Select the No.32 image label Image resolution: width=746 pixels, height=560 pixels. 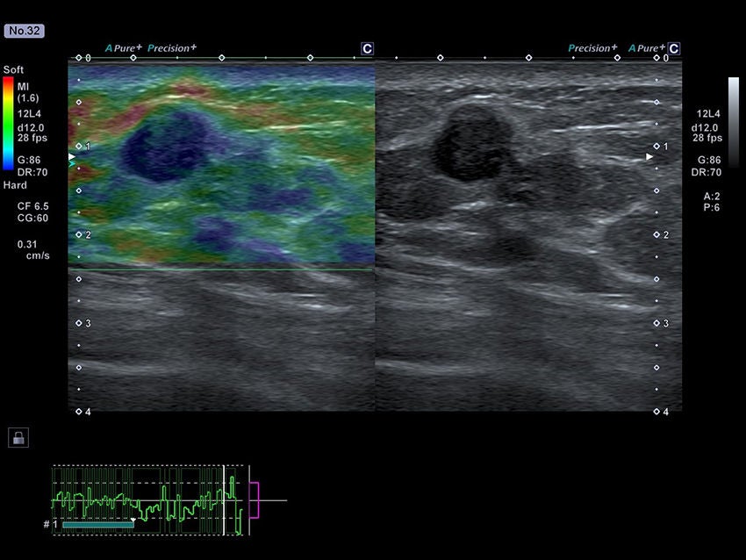pyautogui.click(x=25, y=31)
